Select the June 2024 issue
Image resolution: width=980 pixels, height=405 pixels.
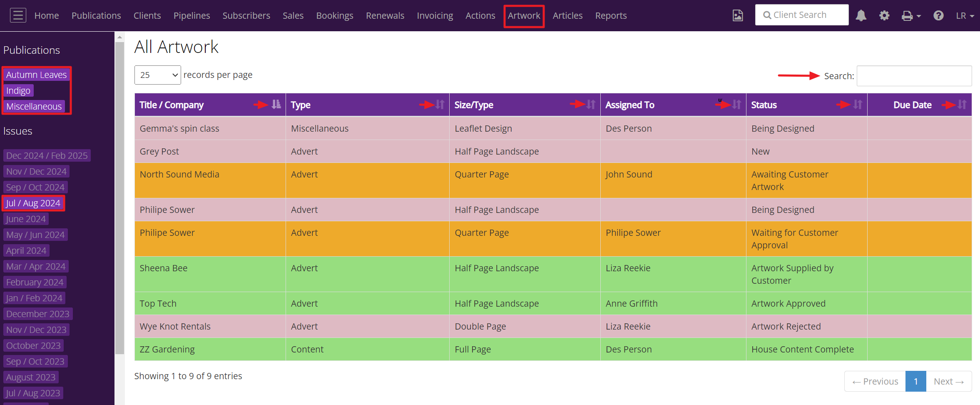pyautogui.click(x=26, y=219)
